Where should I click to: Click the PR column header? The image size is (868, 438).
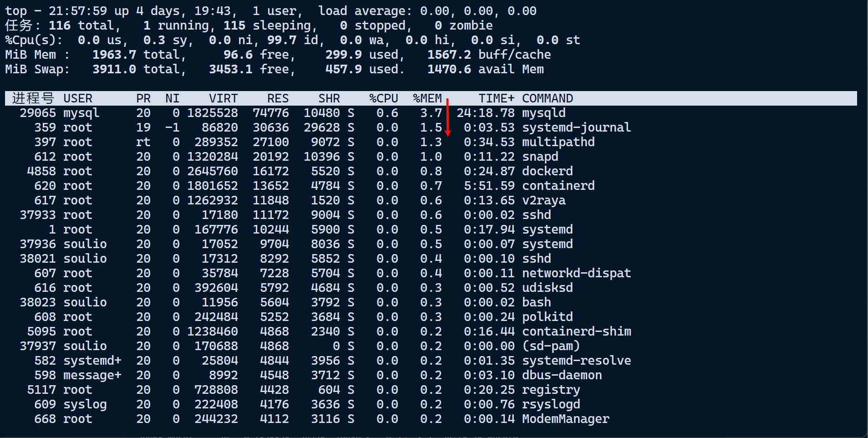coord(143,98)
